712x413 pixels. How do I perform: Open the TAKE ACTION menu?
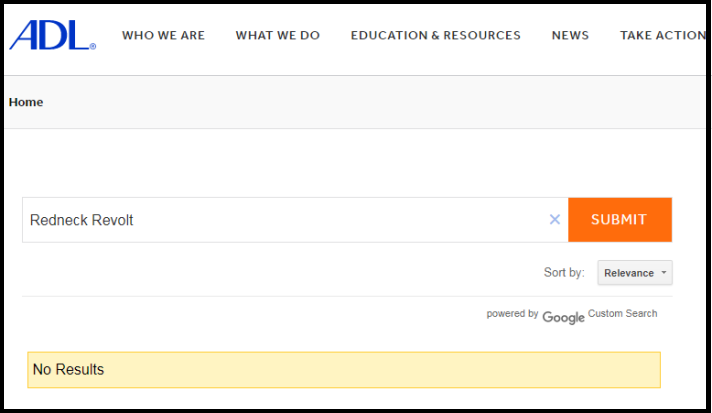(x=663, y=35)
